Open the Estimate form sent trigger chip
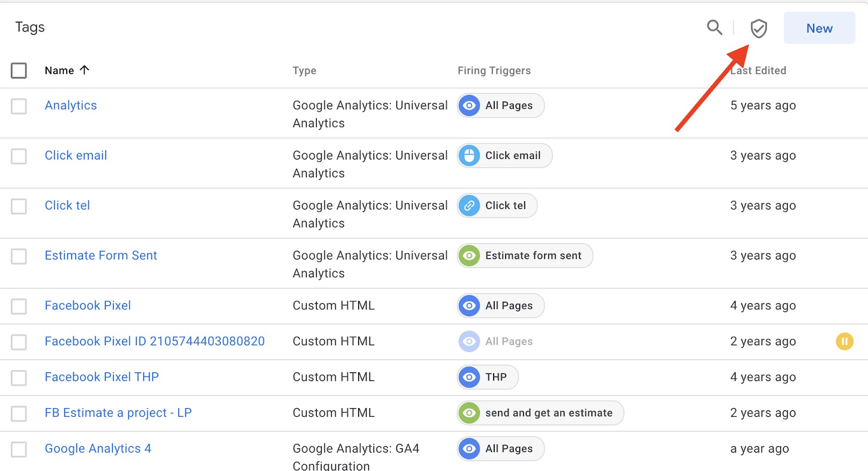Viewport: 868px width, 471px height. [525, 256]
